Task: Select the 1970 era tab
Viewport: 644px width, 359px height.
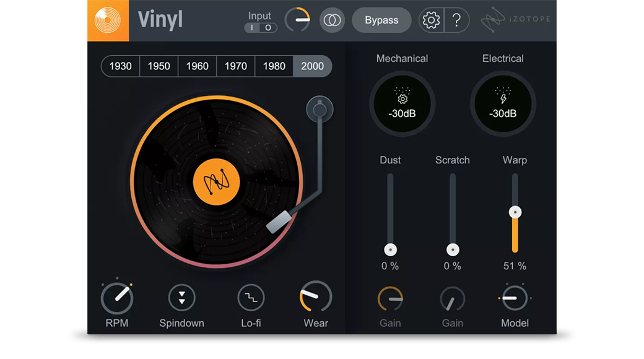Action: (x=236, y=66)
